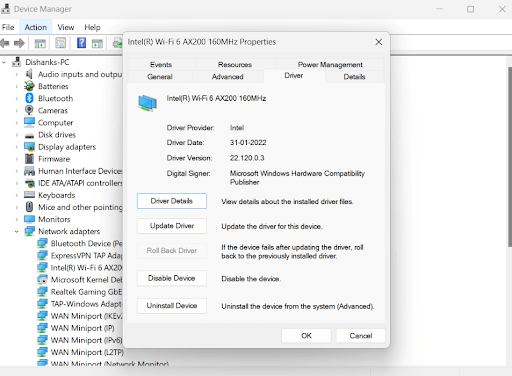Click the Back arrow toolbar icon
512x376 pixels.
click(x=5, y=43)
